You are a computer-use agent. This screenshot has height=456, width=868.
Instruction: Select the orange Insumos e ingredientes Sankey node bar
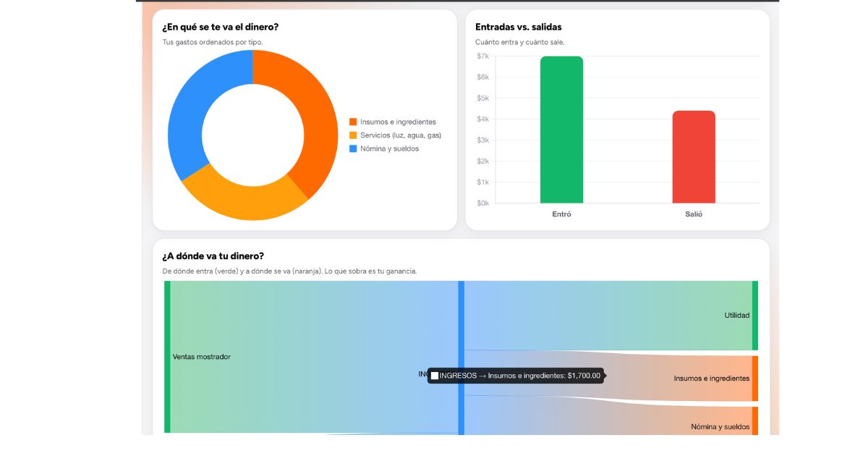point(755,379)
